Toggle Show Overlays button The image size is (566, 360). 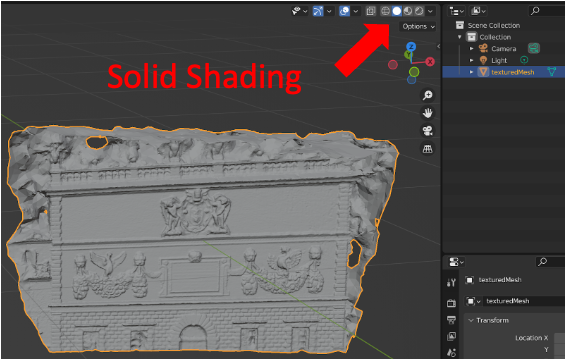[344, 11]
